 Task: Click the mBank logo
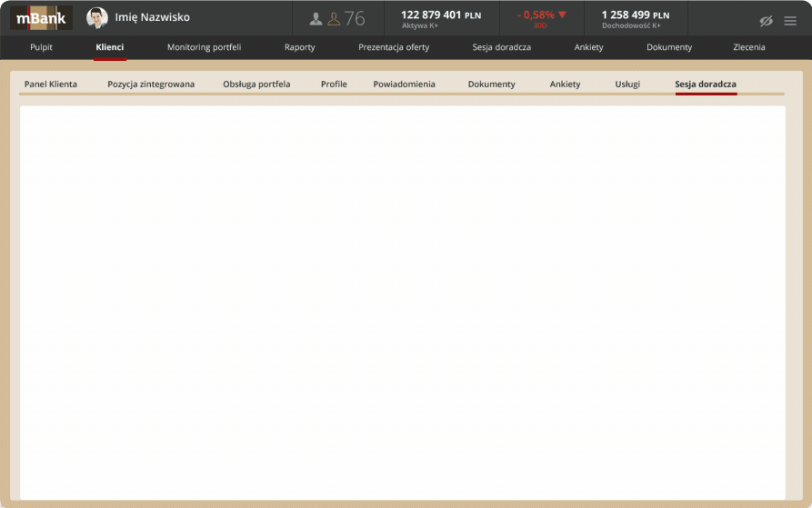pyautogui.click(x=41, y=18)
